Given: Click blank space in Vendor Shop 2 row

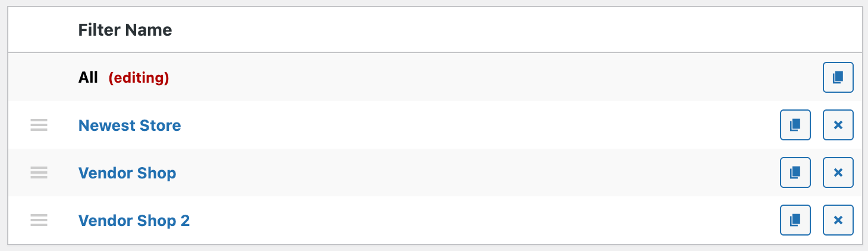Looking at the screenshot, I should pos(476,220).
